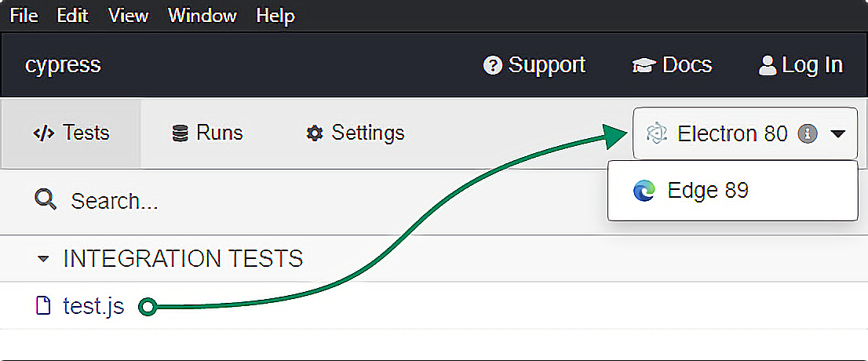Image resolution: width=868 pixels, height=361 pixels.
Task: Click the Edge browser logo icon
Action: (644, 191)
